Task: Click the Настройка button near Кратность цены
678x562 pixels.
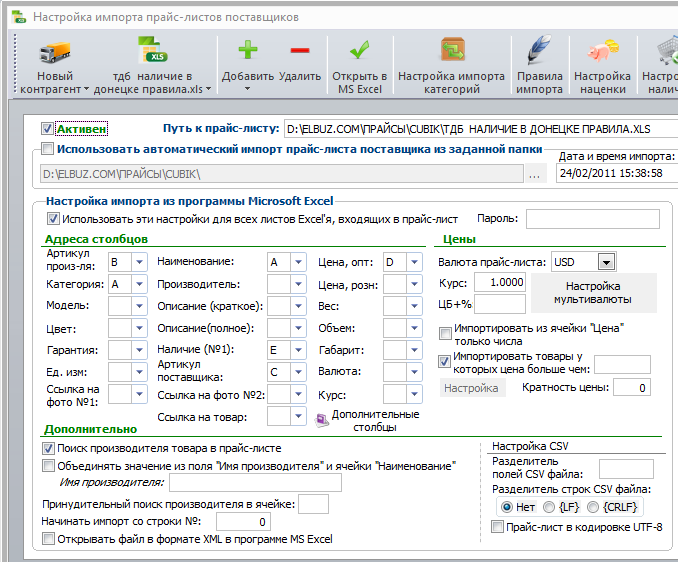Action: (x=472, y=388)
